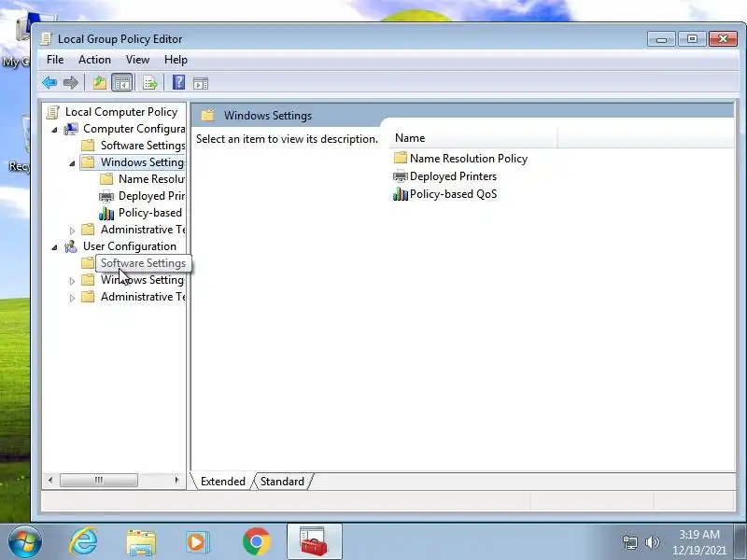
Task: Open the Help menu
Action: 176,60
